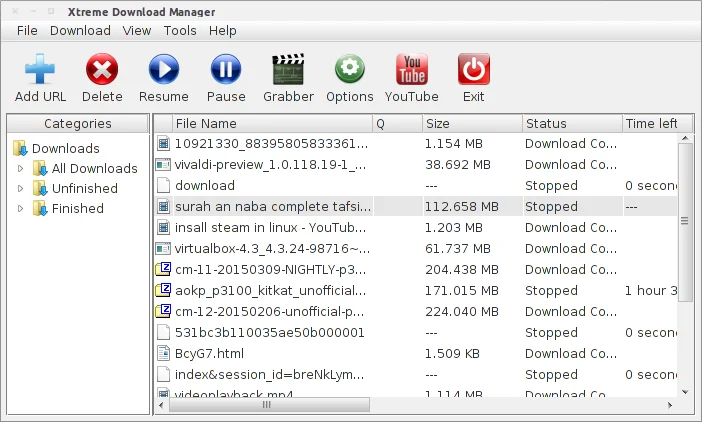The image size is (702, 422).
Task: Click the 171.015 MB size cell
Action: pos(462,290)
